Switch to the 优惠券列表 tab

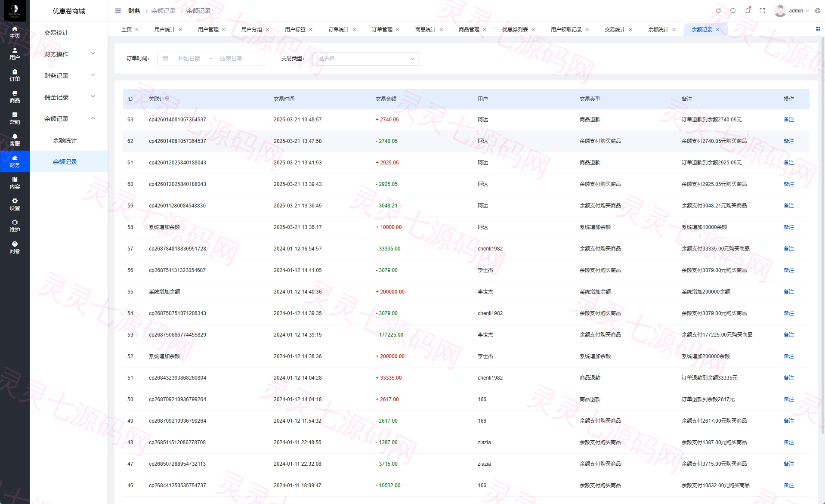pyautogui.click(x=515, y=30)
